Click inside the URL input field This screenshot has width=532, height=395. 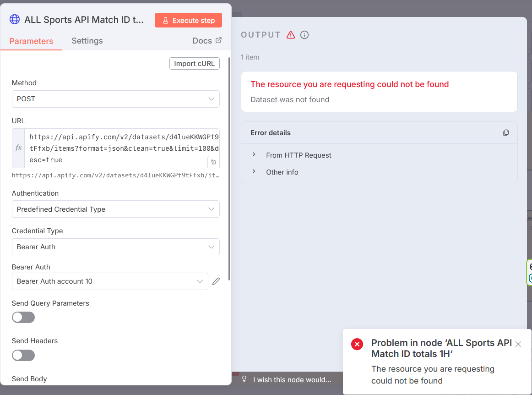122,148
